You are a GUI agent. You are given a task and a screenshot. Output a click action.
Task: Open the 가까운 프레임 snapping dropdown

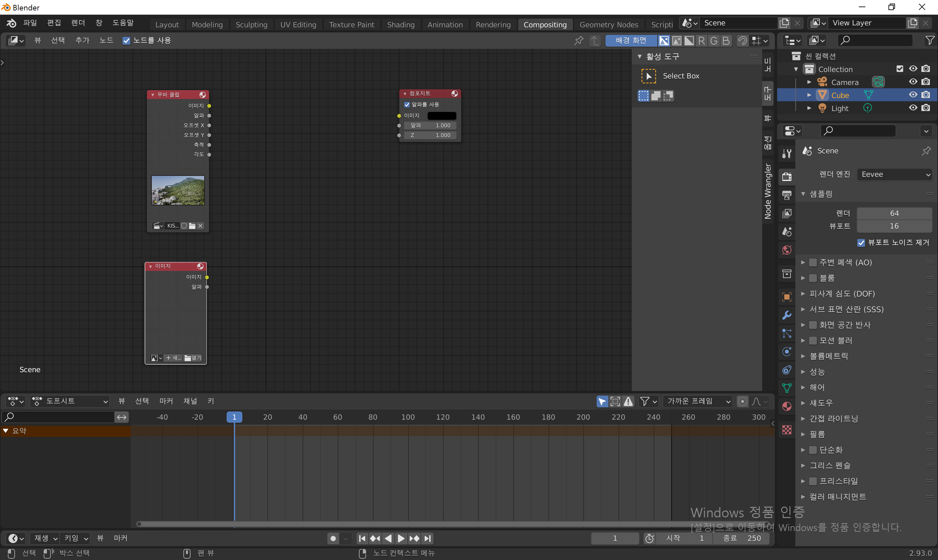pyautogui.click(x=698, y=401)
